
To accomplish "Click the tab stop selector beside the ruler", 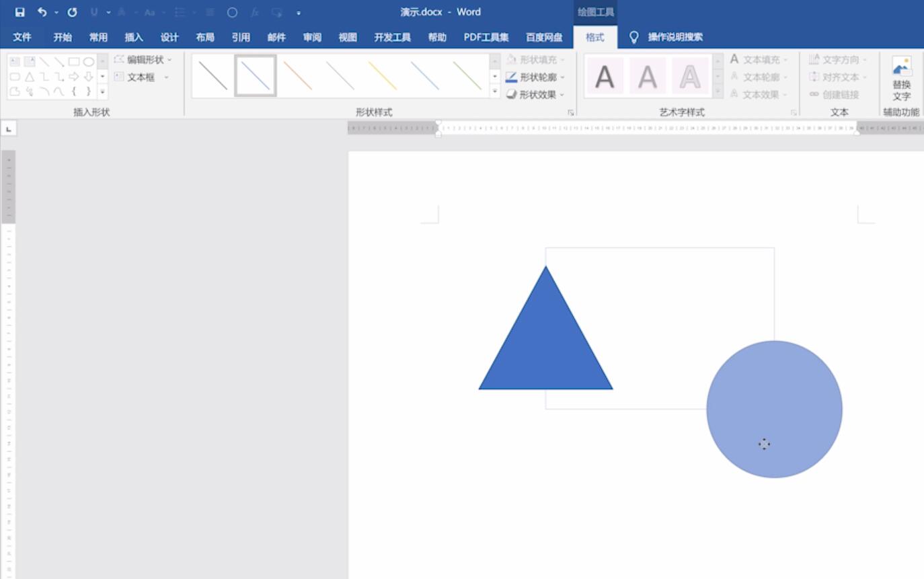I will [8, 128].
